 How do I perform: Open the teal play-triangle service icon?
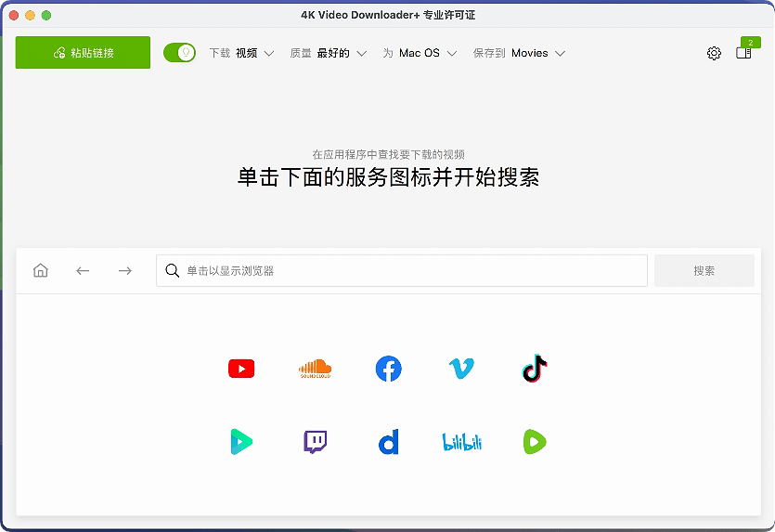click(x=241, y=442)
